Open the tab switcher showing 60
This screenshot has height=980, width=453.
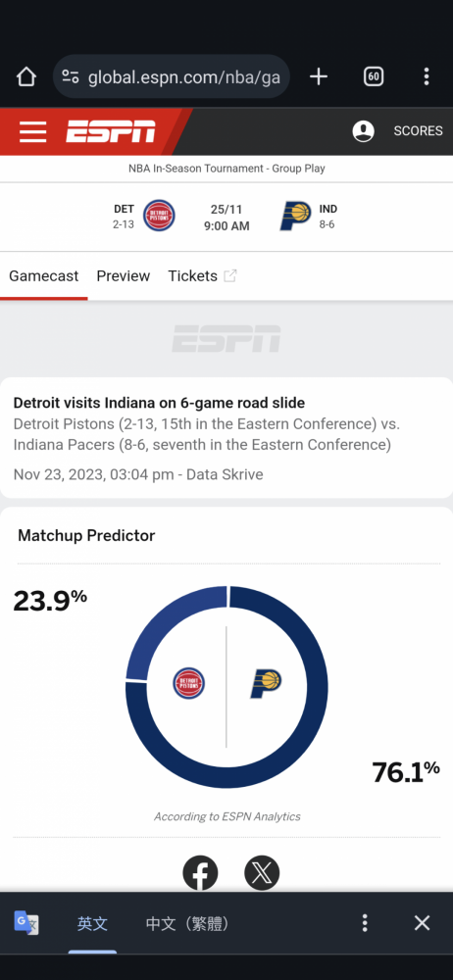[374, 76]
